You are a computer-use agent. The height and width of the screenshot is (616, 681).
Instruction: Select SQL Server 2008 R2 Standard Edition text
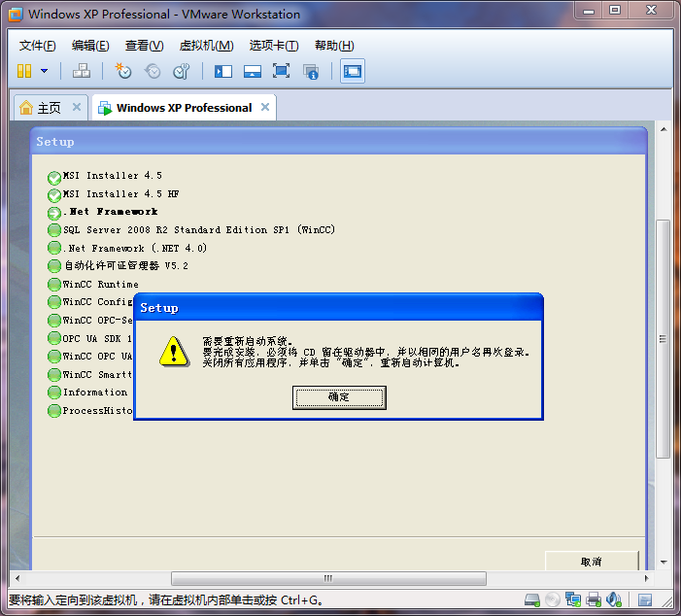click(x=199, y=230)
